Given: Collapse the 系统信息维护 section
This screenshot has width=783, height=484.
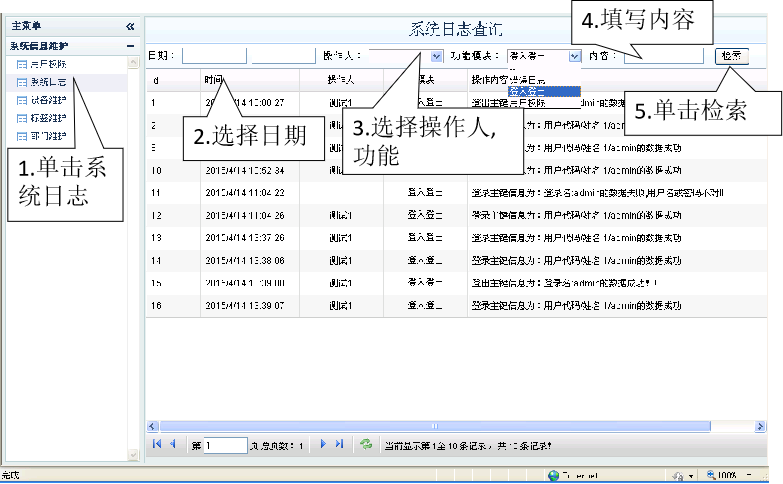Looking at the screenshot, I should click(x=130, y=46).
